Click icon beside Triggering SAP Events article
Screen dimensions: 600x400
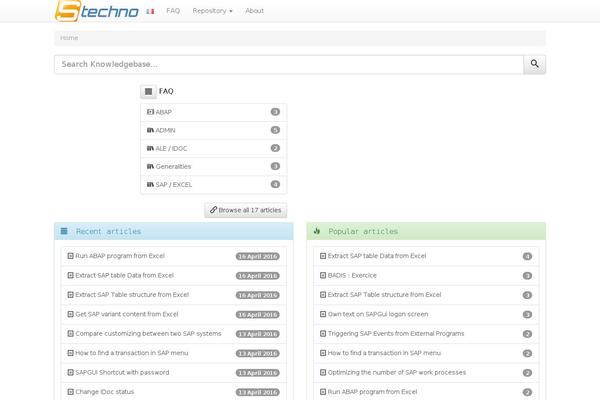[x=323, y=334]
